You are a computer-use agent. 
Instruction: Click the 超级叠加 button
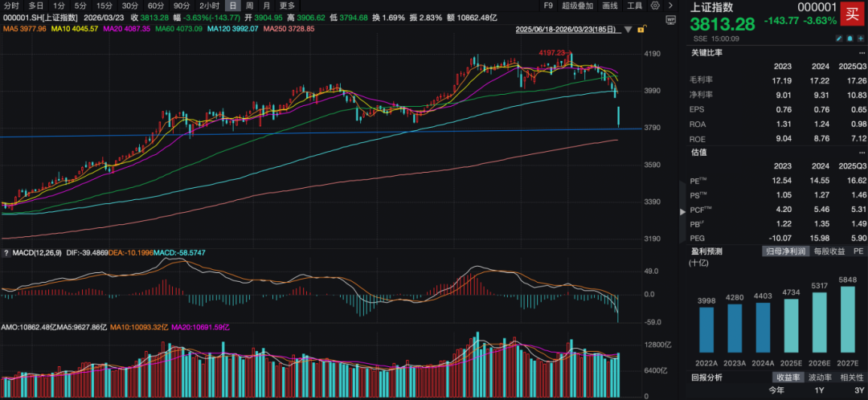coord(578,5)
